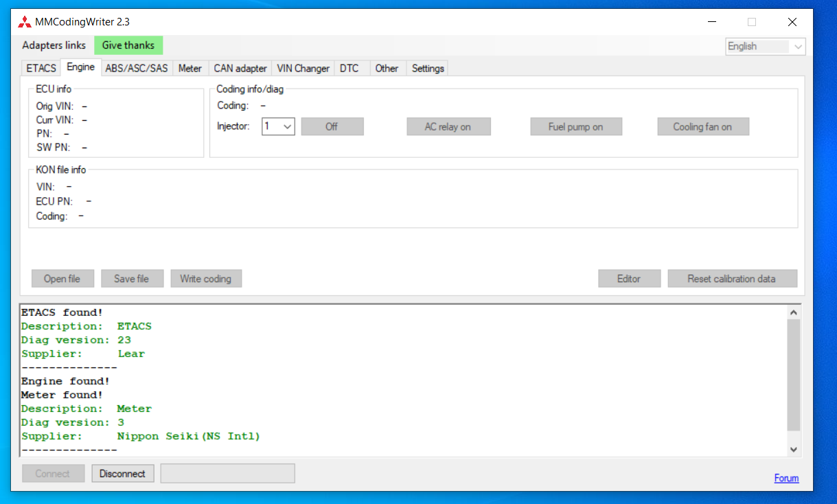This screenshot has width=837, height=504.
Task: Click the 'Orig VIN:' label
Action: click(x=55, y=106)
